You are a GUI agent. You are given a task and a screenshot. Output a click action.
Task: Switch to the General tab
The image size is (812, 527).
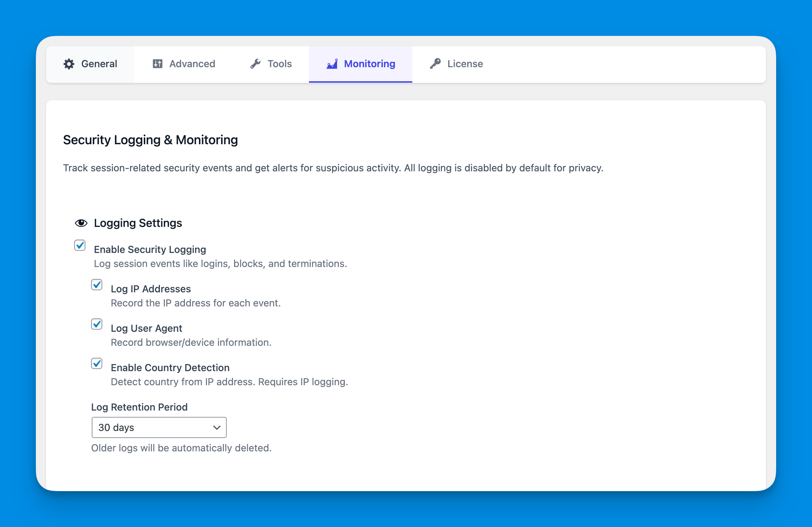click(99, 64)
